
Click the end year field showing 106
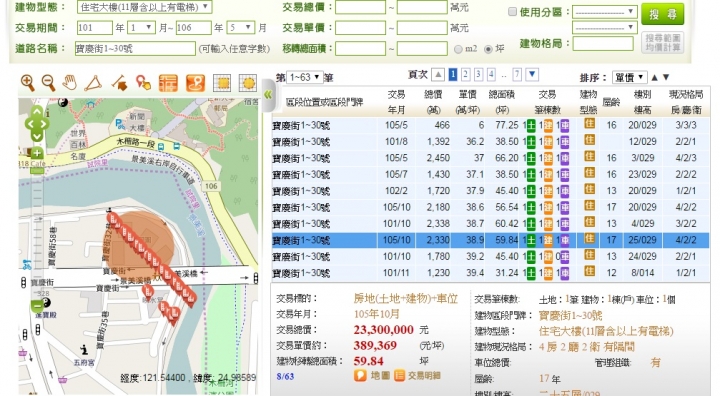pyautogui.click(x=194, y=28)
